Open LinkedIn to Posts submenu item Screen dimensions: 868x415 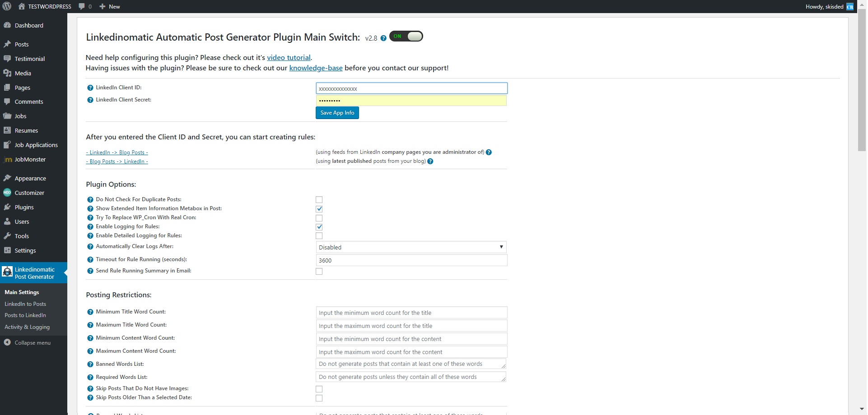point(25,304)
